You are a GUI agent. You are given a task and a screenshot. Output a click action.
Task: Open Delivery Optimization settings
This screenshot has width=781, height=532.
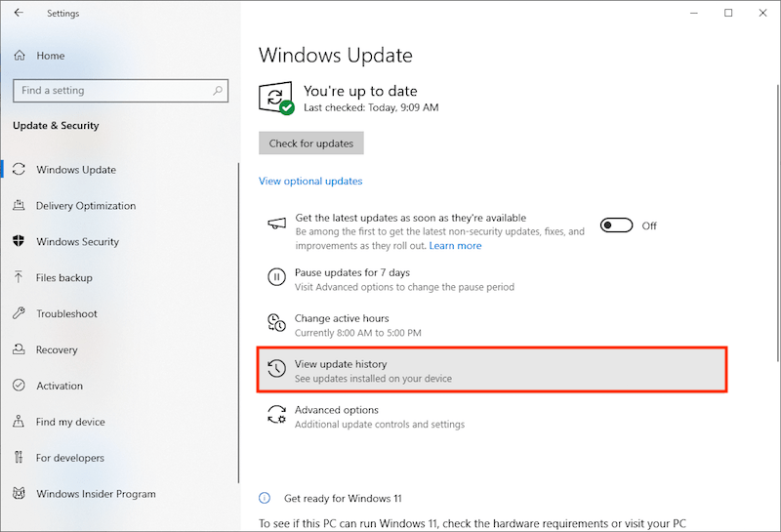[86, 206]
